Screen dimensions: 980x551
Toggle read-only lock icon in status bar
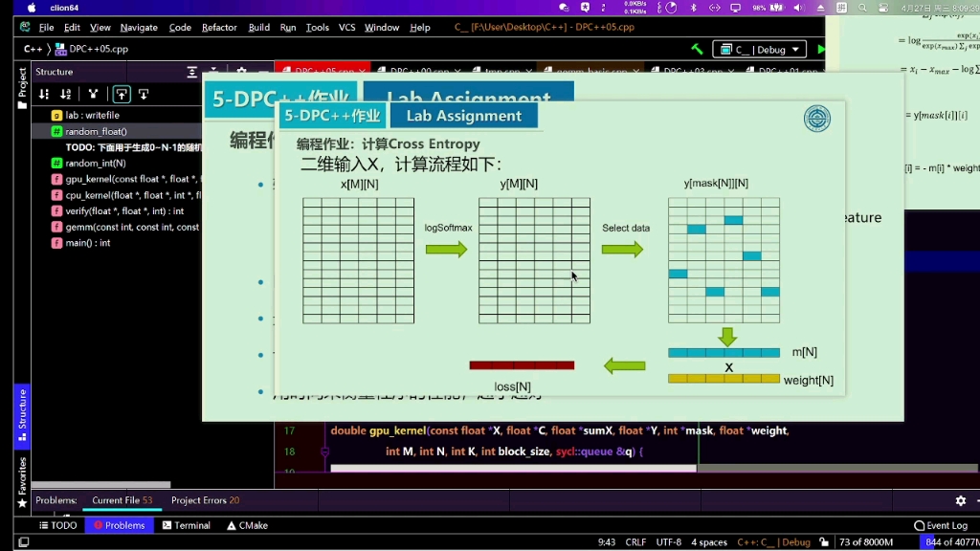[824, 542]
